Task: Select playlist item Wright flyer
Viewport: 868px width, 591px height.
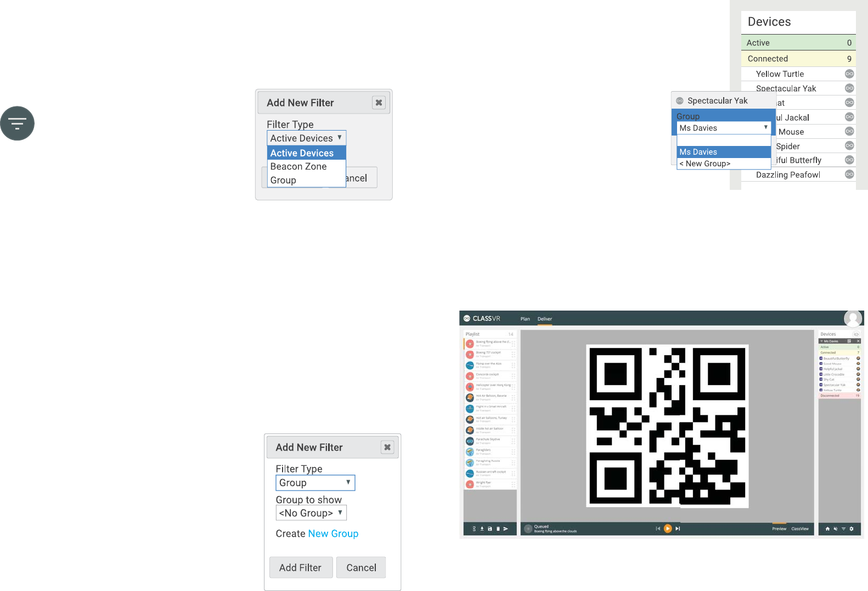Action: (490, 484)
